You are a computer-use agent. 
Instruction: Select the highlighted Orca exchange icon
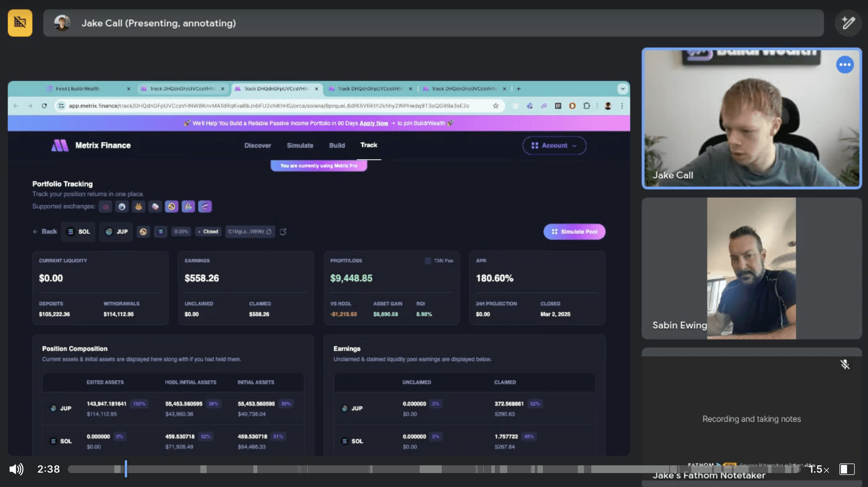point(172,207)
